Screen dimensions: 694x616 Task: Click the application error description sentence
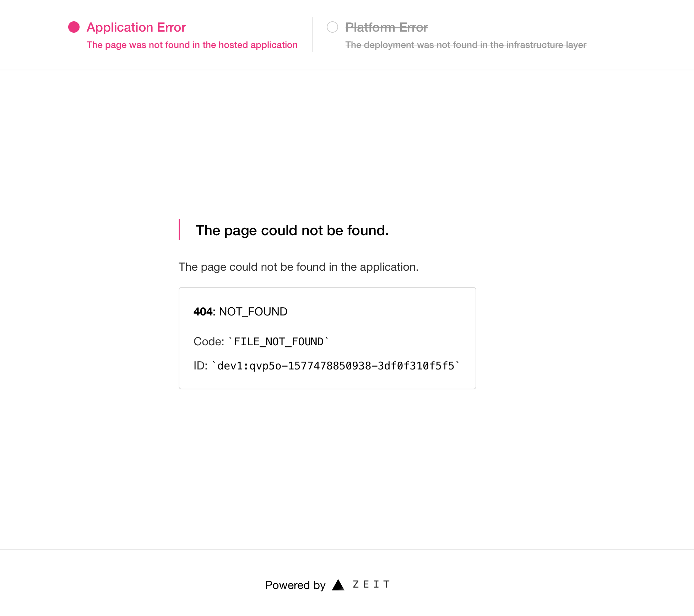point(299,267)
